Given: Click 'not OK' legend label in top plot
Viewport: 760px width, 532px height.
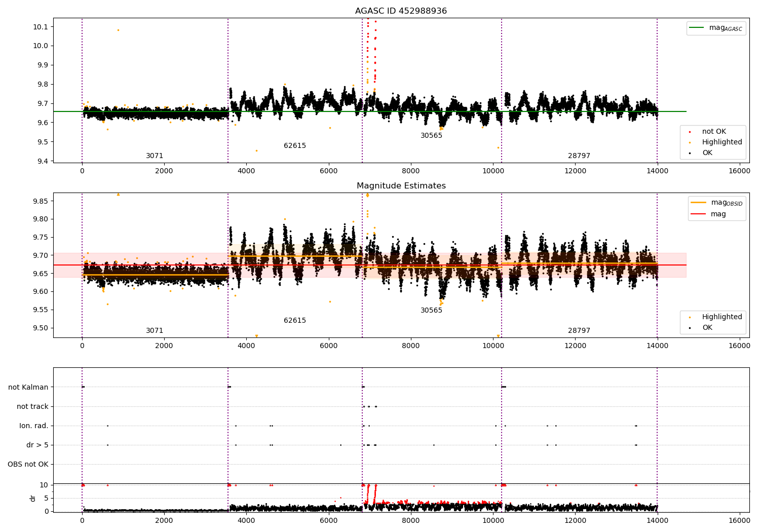Looking at the screenshot, I should click(x=714, y=132).
